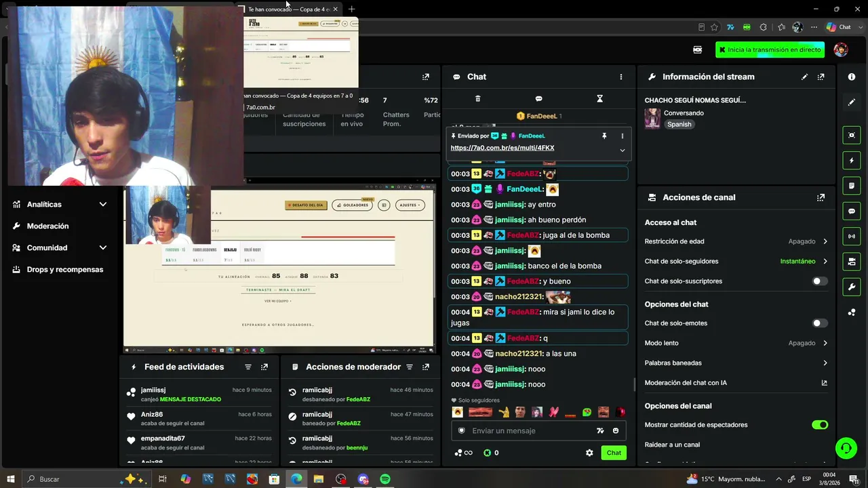The width and height of the screenshot is (868, 488).
Task: Send message with green Chat button
Action: click(x=614, y=453)
